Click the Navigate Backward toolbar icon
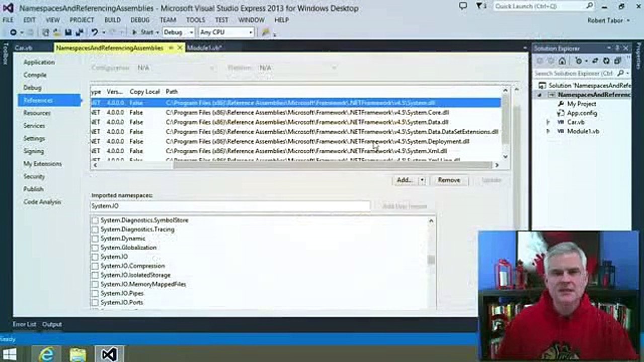 tap(14, 32)
